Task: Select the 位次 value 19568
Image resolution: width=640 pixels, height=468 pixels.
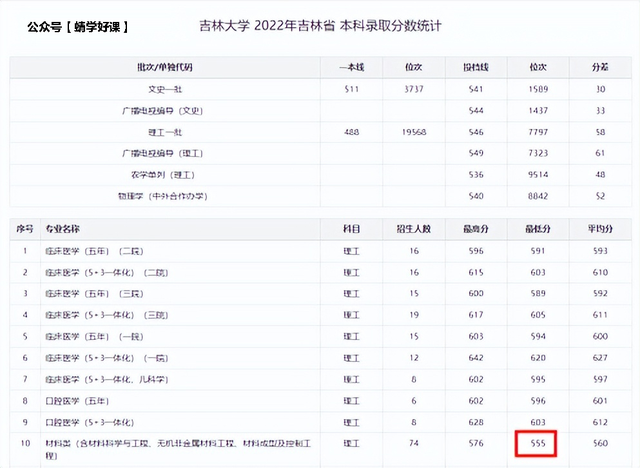Action: click(414, 132)
